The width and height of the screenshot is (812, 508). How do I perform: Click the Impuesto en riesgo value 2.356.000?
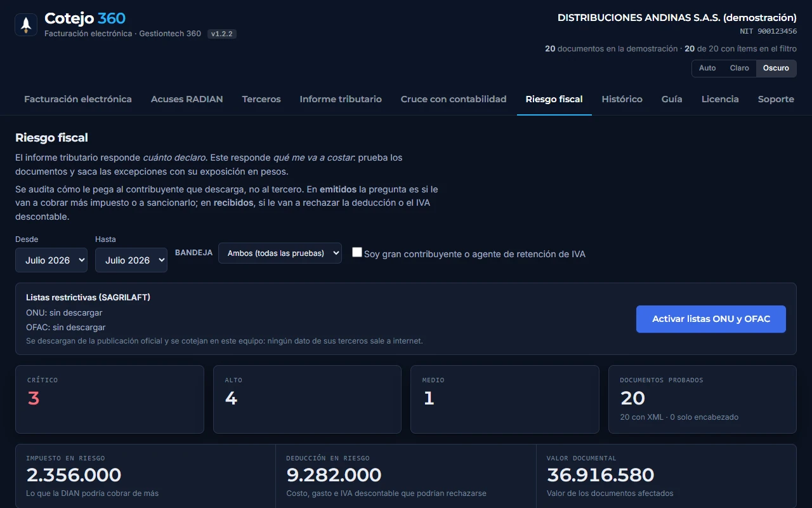point(74,475)
